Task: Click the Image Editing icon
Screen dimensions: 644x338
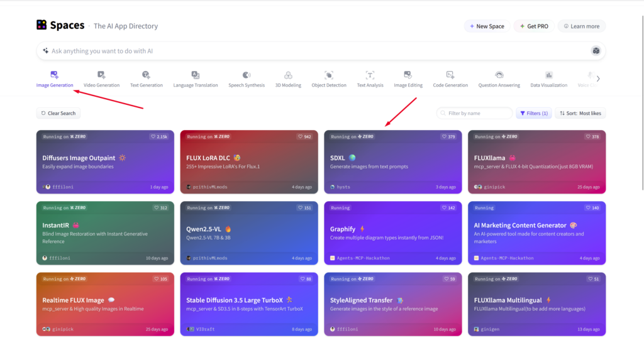Action: (408, 75)
